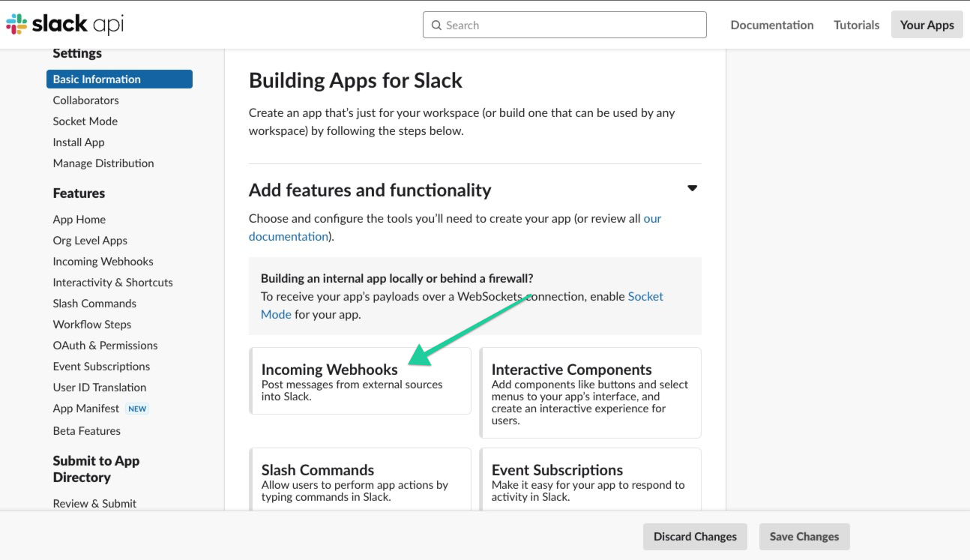Open the Documentation menu item
Screen dimensions: 970x560
(x=771, y=25)
